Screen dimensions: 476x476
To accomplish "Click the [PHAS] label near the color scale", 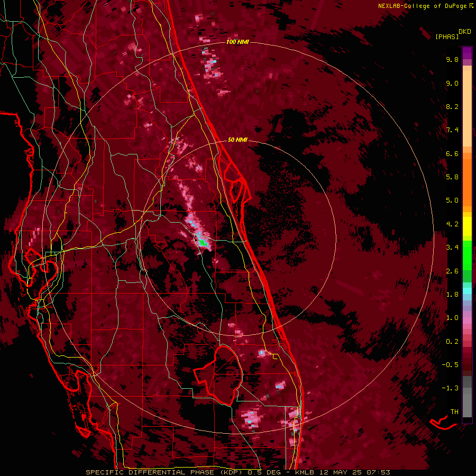I will click(x=447, y=36).
